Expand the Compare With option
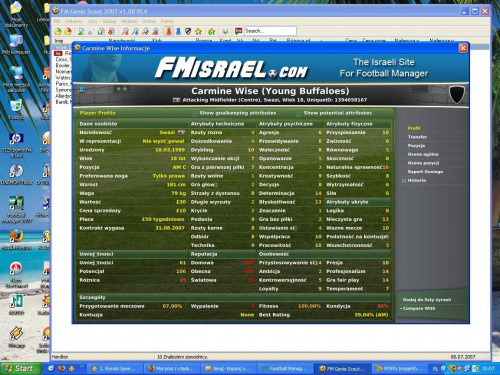The height and width of the screenshot is (375, 500). tap(419, 309)
